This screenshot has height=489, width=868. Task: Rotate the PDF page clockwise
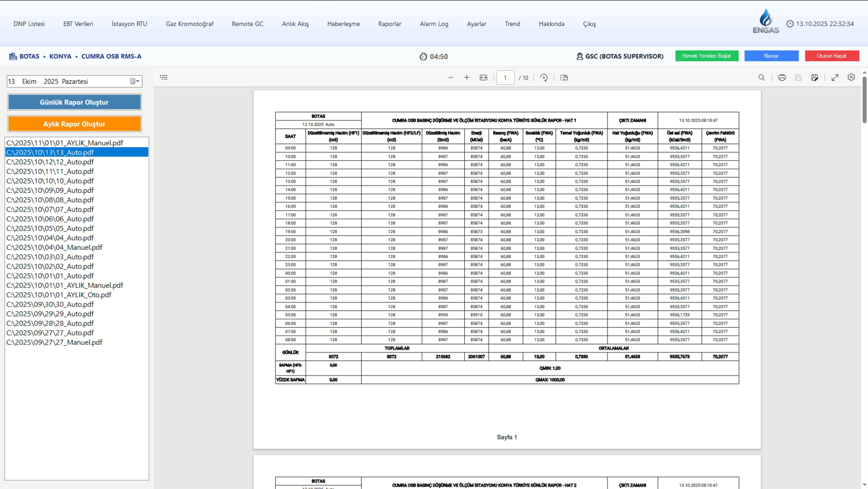click(543, 78)
